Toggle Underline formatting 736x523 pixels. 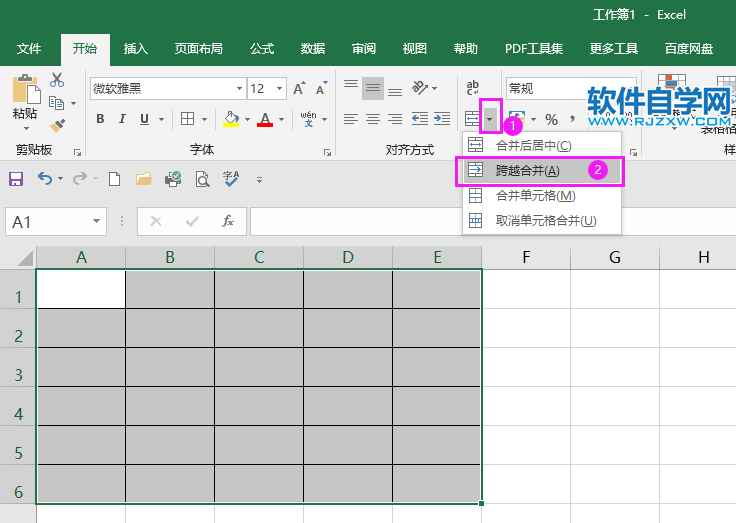click(145, 119)
